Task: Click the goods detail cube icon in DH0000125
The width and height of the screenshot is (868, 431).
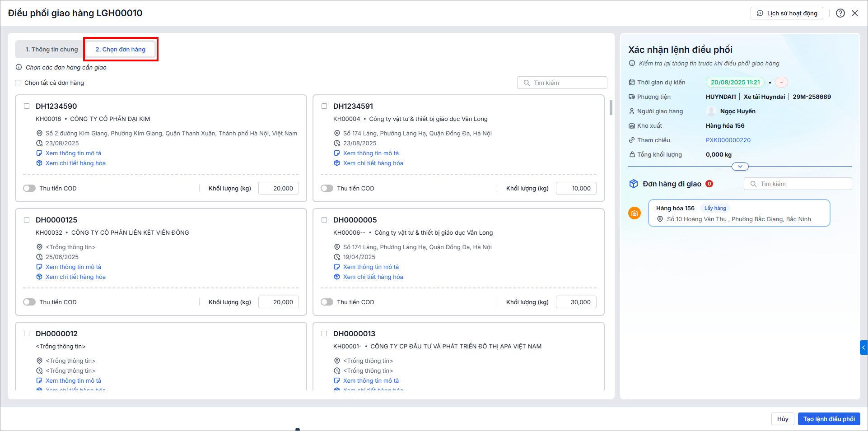Action: coord(39,277)
